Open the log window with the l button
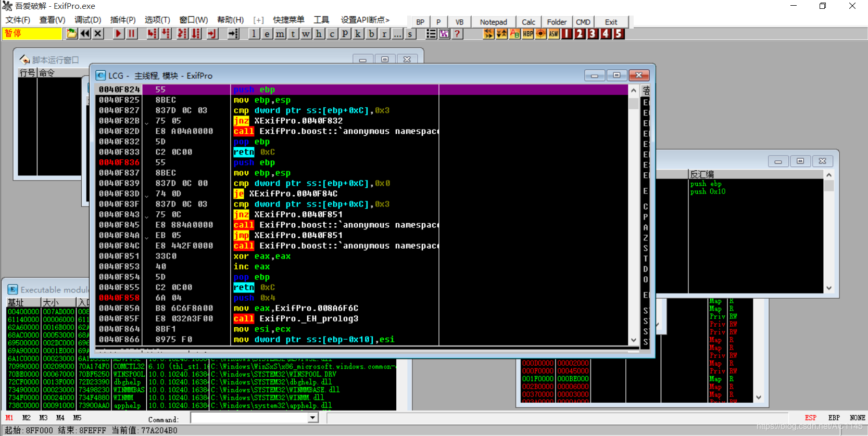The height and width of the screenshot is (436, 868). tap(254, 34)
